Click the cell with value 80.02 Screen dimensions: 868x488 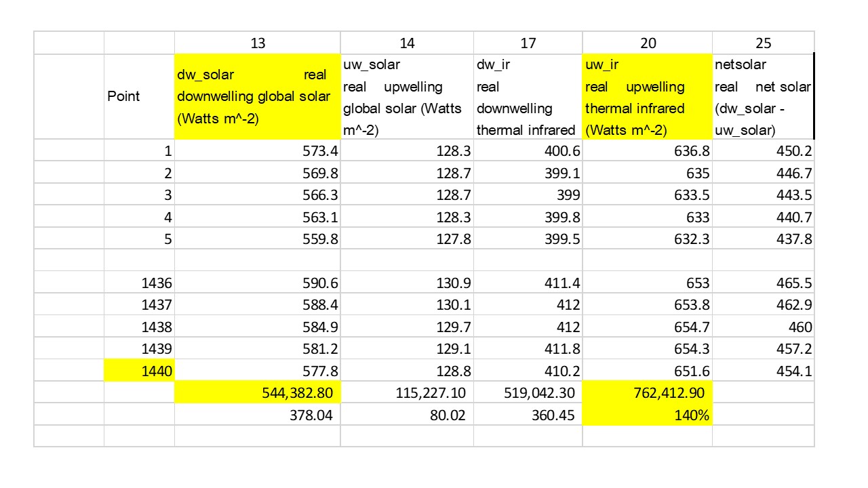(407, 415)
